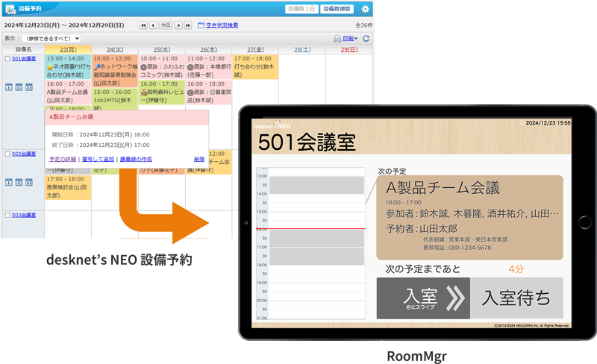Click 削除 in the popup
Image resolution: width=597 pixels, height=364 pixels.
[x=199, y=159]
